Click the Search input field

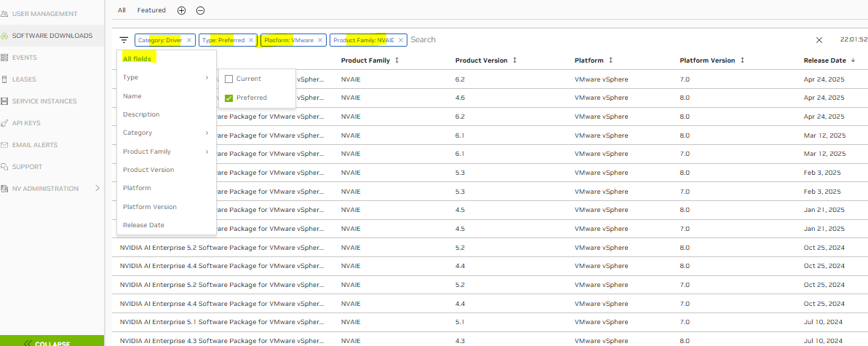(x=609, y=40)
